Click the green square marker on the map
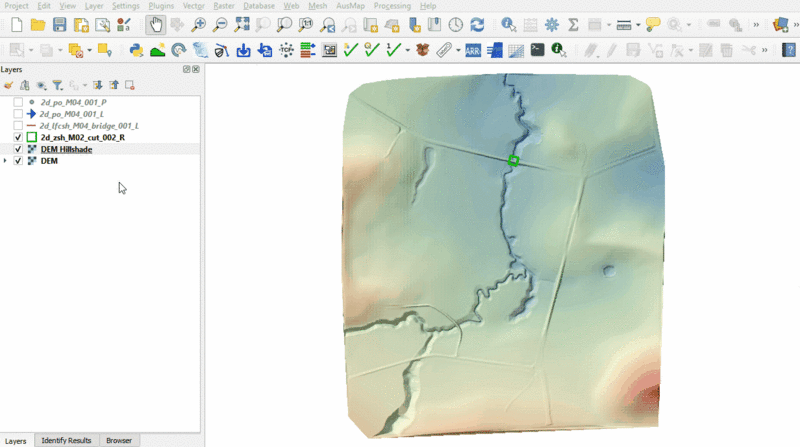This screenshot has height=447, width=800. [514, 160]
